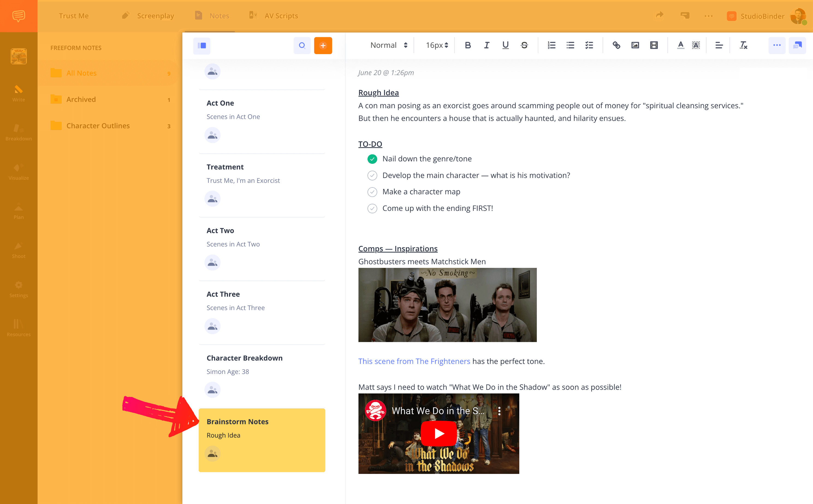Open header three-dot menu
Viewport: 813px width, 504px height.
(709, 16)
